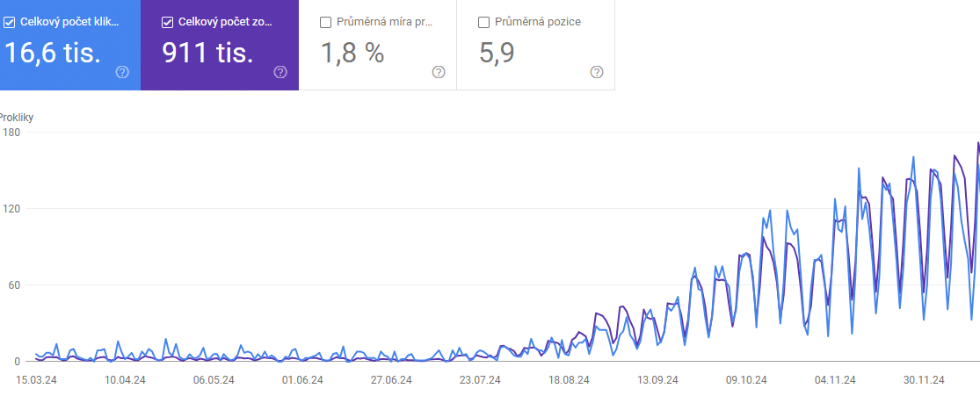Screen dimensions: 980x403
Task: Enable the Průměrná pozice checkbox
Action: pos(483,23)
